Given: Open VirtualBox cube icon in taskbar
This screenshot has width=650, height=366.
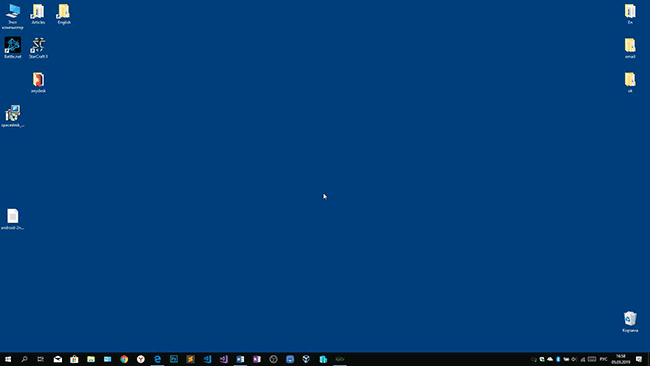Looking at the screenshot, I should click(306, 359).
